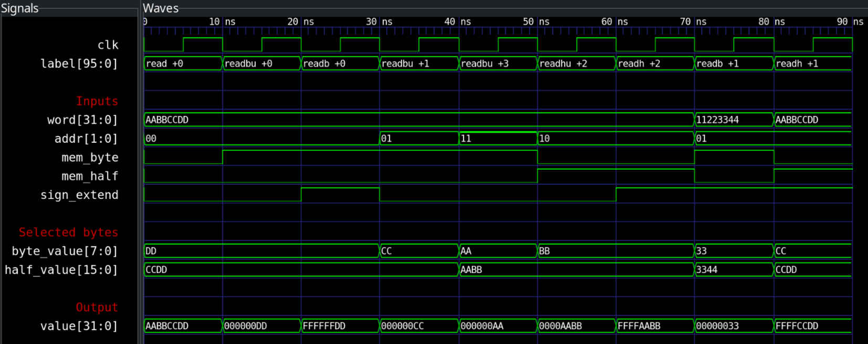Click the 'readbu +3' label value
This screenshot has height=344, width=868.
click(x=498, y=64)
